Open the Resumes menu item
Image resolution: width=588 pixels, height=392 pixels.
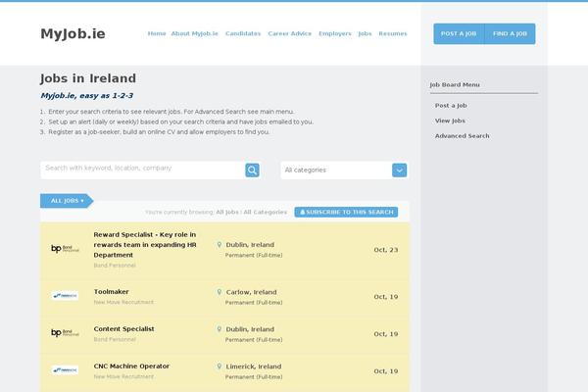[x=393, y=33]
